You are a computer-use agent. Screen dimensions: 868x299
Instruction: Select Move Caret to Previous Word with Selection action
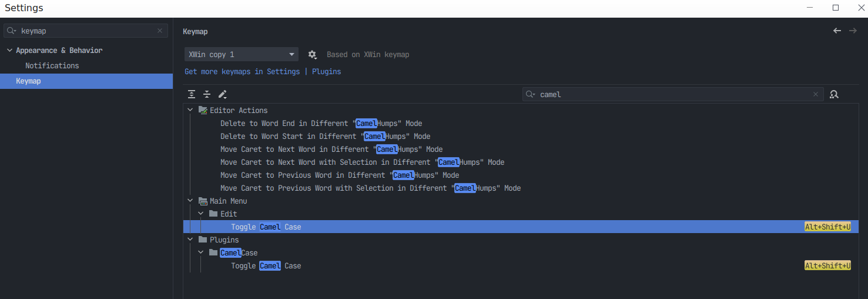370,188
